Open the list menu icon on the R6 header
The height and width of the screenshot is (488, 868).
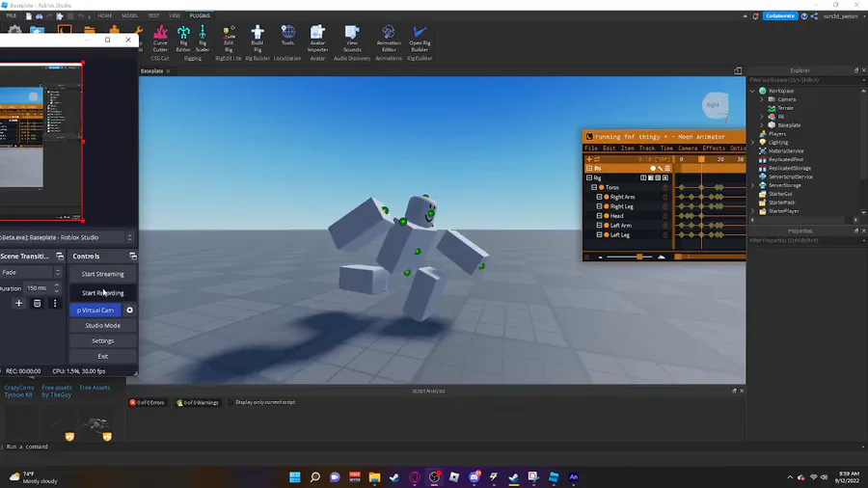coord(667,168)
